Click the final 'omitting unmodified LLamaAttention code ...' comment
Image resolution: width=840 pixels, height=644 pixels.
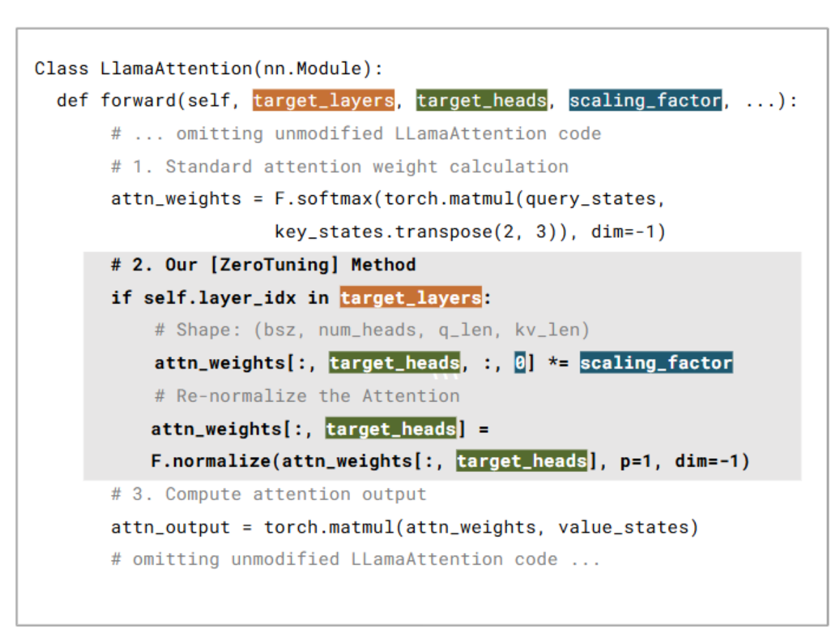point(356,559)
